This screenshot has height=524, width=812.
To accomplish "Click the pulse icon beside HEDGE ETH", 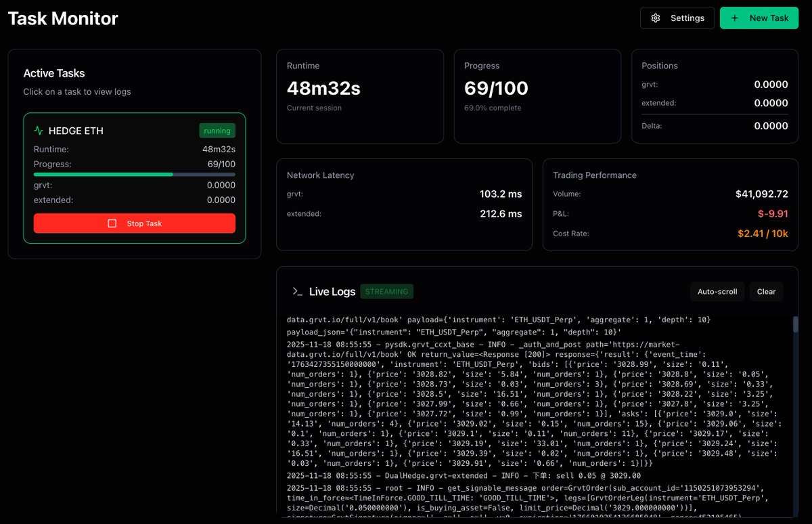I will tap(39, 131).
